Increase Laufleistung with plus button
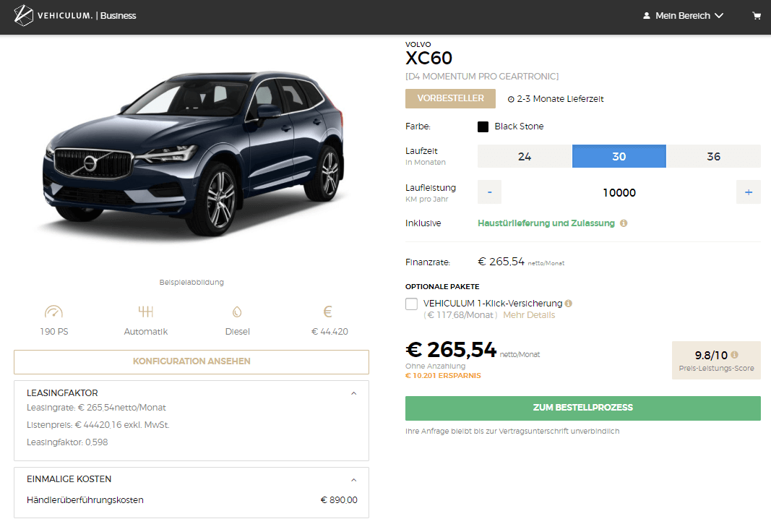The image size is (771, 532). click(748, 192)
